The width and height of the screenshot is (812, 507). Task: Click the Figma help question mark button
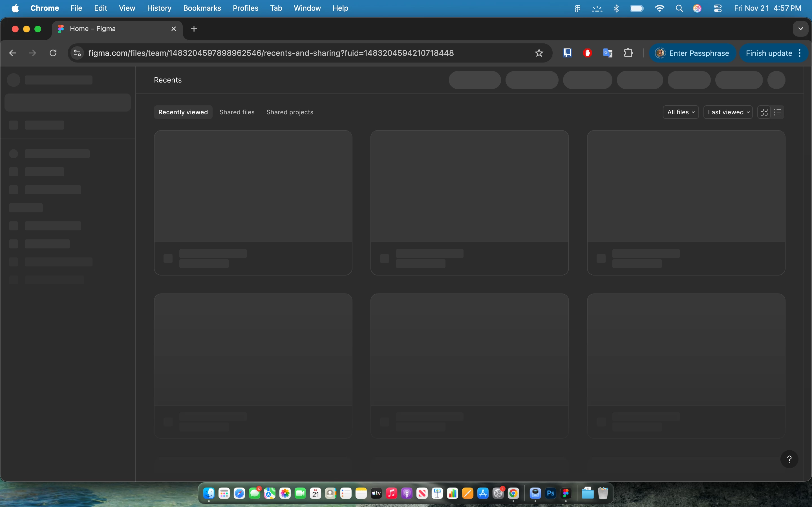pos(789,459)
